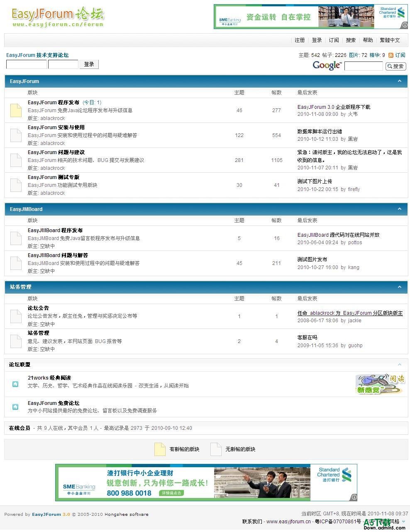
Task: Open the EasyJMBoard 问题与解答 board
Action: point(58,255)
